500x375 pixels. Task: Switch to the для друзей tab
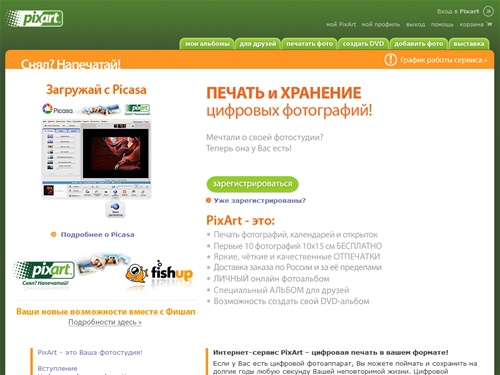(x=258, y=44)
